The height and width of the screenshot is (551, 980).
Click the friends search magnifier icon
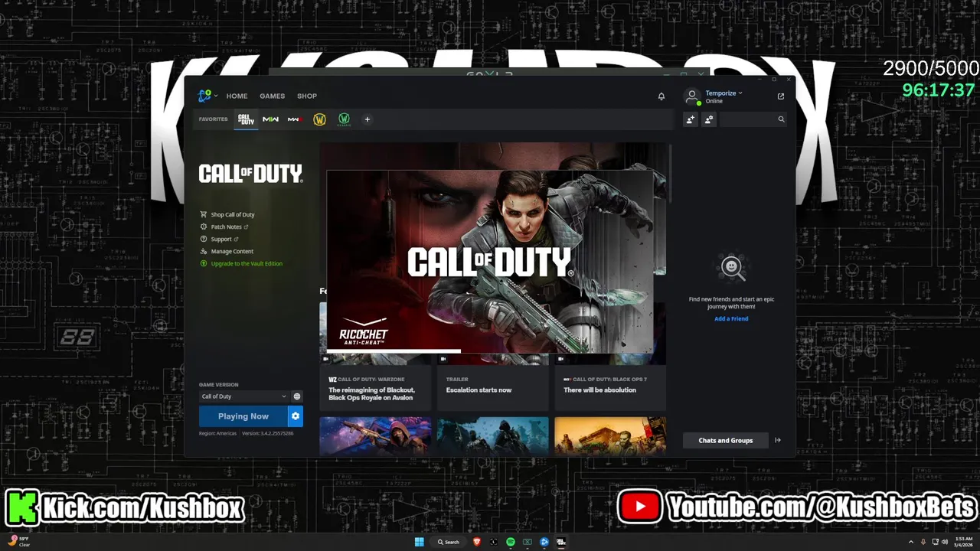tap(781, 119)
